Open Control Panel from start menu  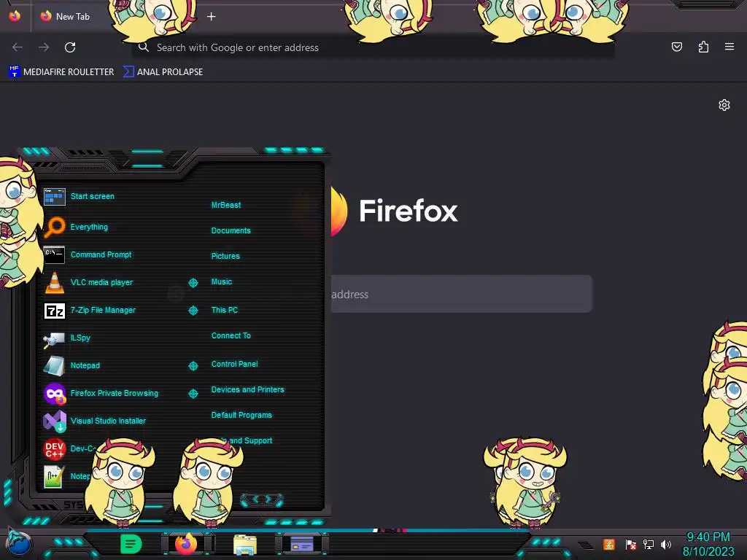coord(234,365)
